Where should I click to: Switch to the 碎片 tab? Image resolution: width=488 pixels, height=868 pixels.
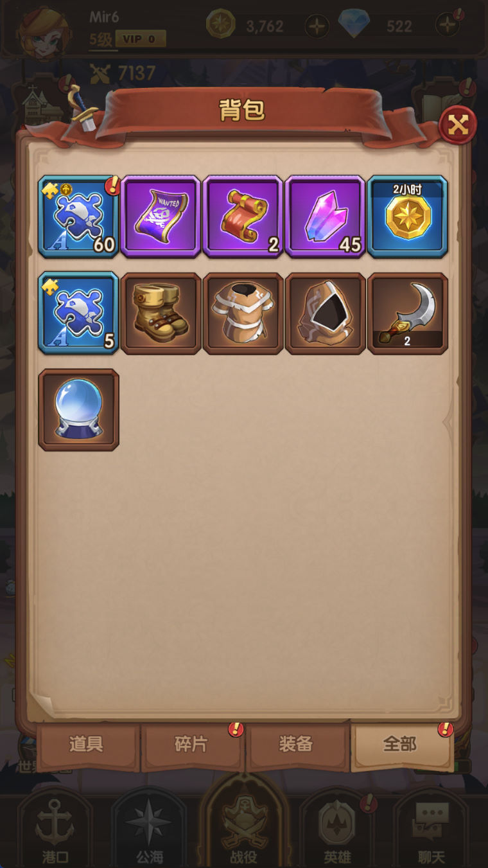click(192, 745)
